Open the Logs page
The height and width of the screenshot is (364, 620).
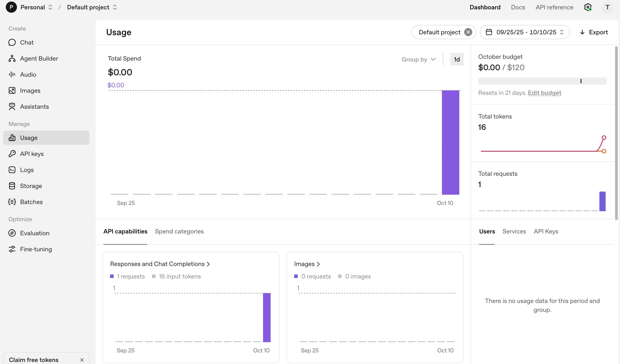pyautogui.click(x=27, y=170)
